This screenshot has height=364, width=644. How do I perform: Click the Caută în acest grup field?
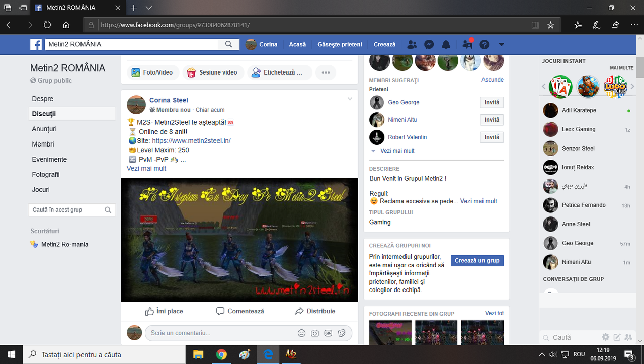point(72,210)
